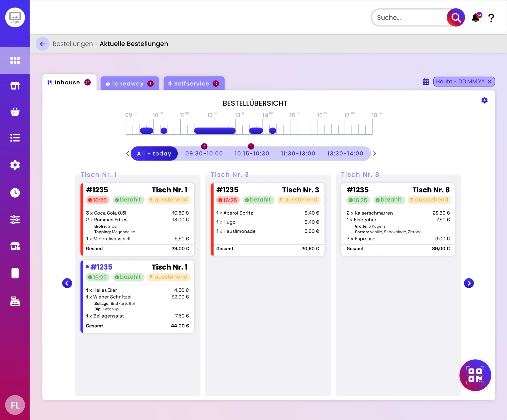The image size is (507, 420).
Task: Click the Bestellungen breadcrumb link
Action: [x=73, y=44]
